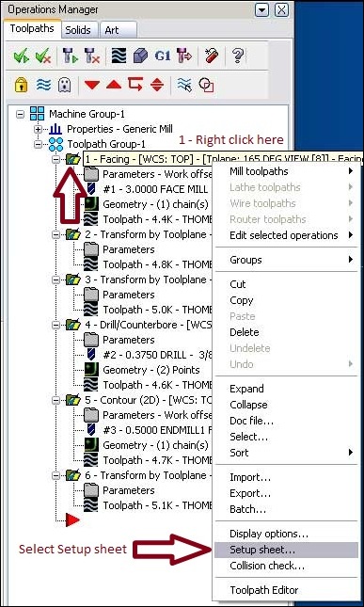The image size is (364, 607).
Task: Choose Doc file... menu entry
Action: click(286, 421)
